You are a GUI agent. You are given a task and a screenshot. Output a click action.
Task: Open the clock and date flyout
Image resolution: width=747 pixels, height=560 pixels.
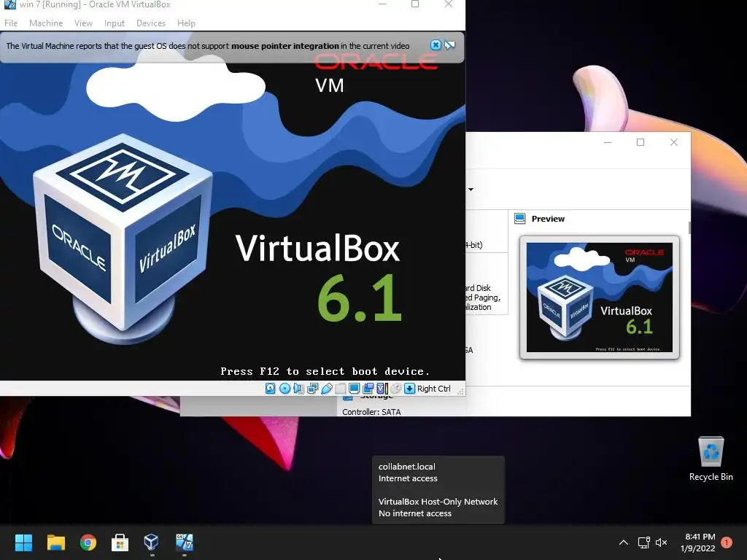tap(698, 542)
